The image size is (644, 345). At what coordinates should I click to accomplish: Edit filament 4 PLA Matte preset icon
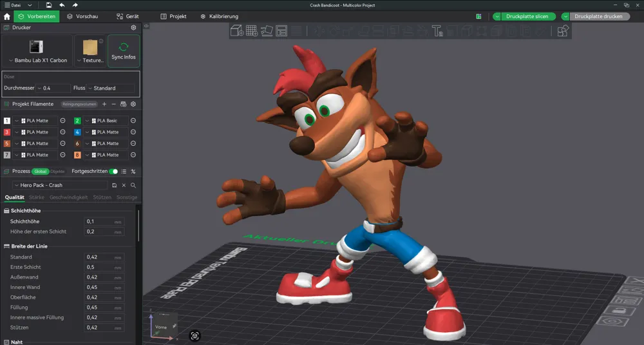coord(133,132)
